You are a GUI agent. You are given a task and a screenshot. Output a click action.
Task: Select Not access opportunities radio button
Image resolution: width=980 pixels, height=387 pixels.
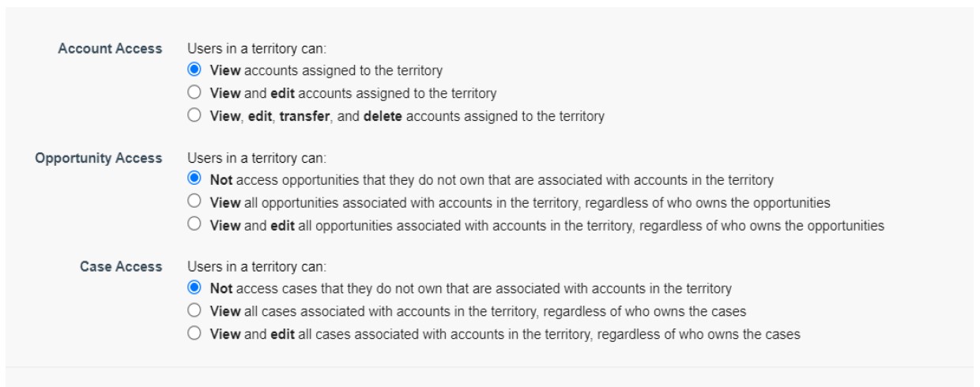pyautogui.click(x=195, y=179)
